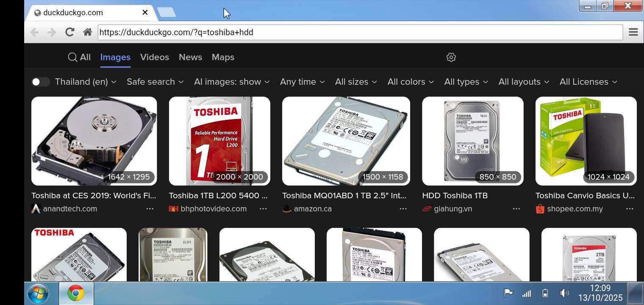
Task: Open the browser home page
Action: tap(88, 32)
